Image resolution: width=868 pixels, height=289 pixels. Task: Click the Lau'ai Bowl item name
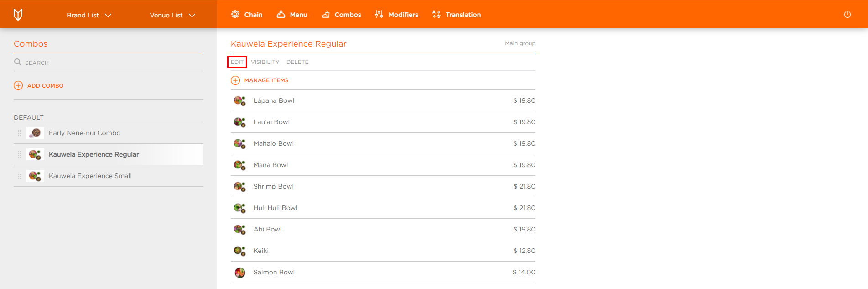[271, 122]
